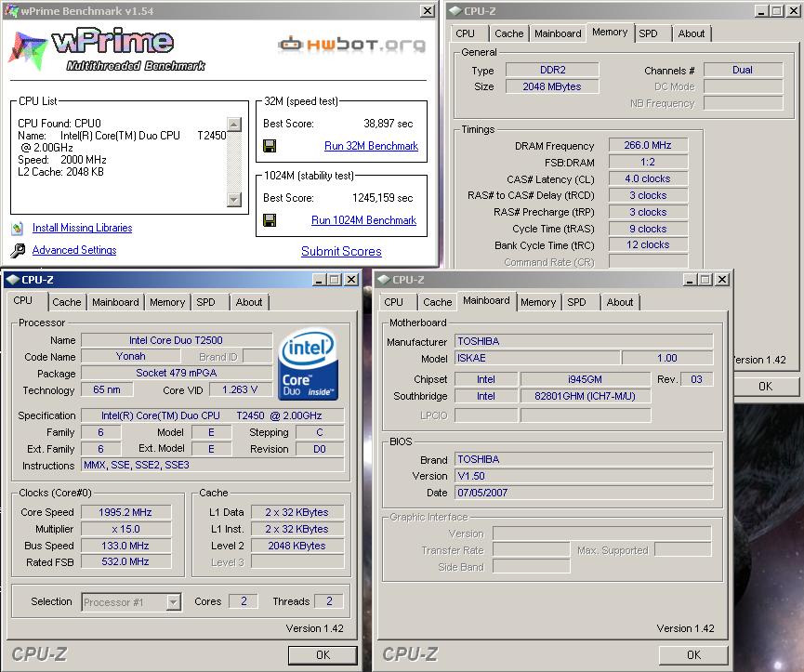This screenshot has height=672, width=804.
Task: Switch to Memory tab in CPU window
Action: 167,302
